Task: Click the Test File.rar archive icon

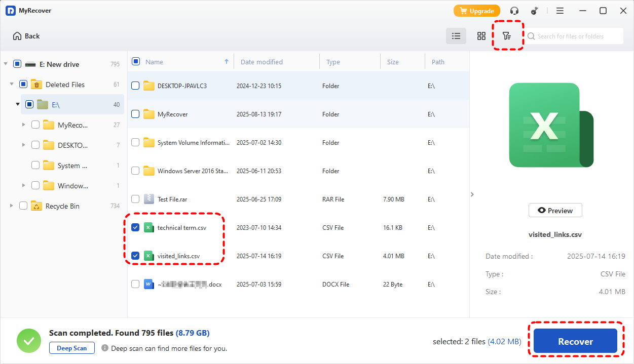Action: pos(148,199)
